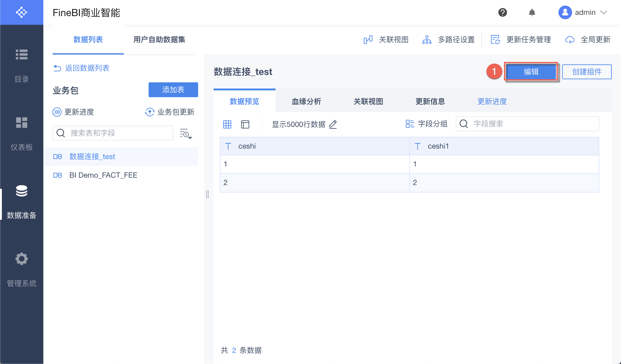Trigger 全局更新 with the cloud icon
621x364 pixels.
point(570,40)
